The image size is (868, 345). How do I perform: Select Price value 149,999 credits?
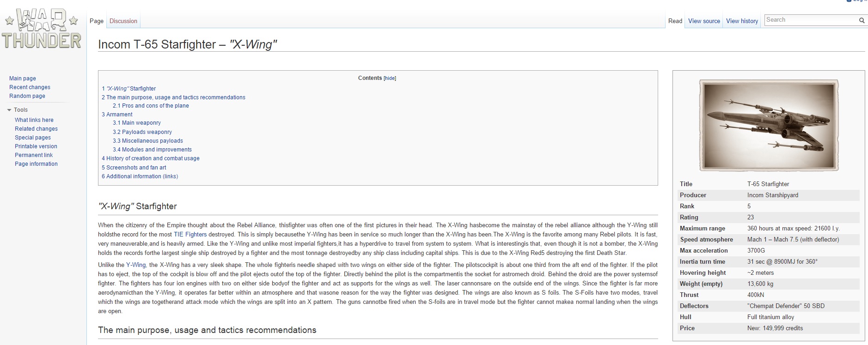[x=775, y=328]
